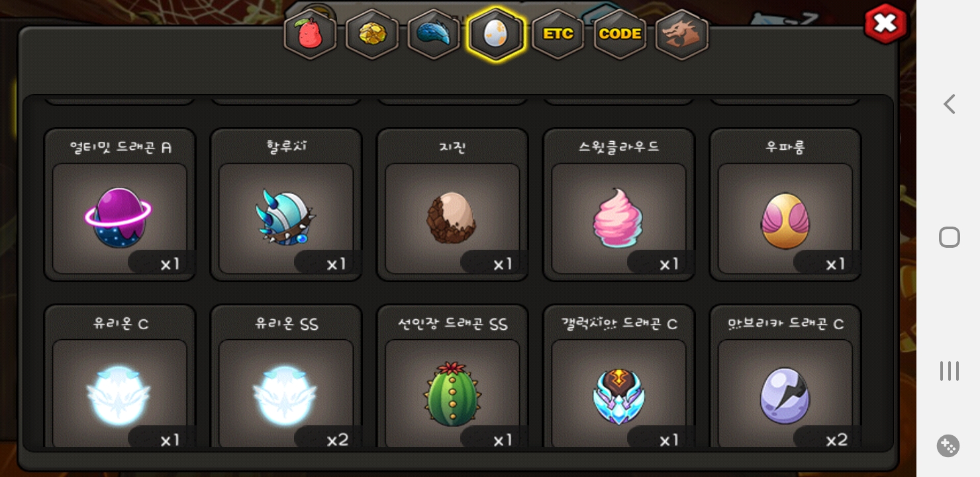Select the pink cotton candy cloud egg
The image size is (980, 477).
coord(619,205)
